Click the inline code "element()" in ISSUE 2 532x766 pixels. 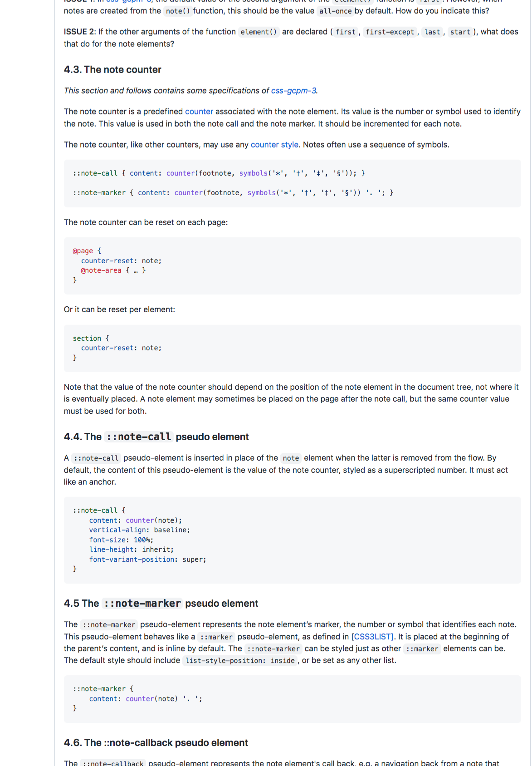click(x=259, y=32)
